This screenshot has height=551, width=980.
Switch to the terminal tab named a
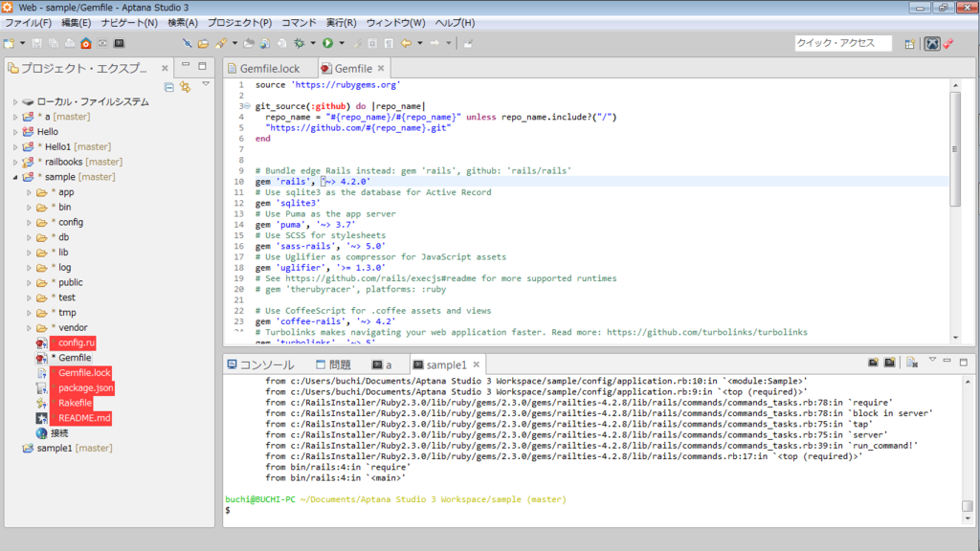click(x=383, y=364)
